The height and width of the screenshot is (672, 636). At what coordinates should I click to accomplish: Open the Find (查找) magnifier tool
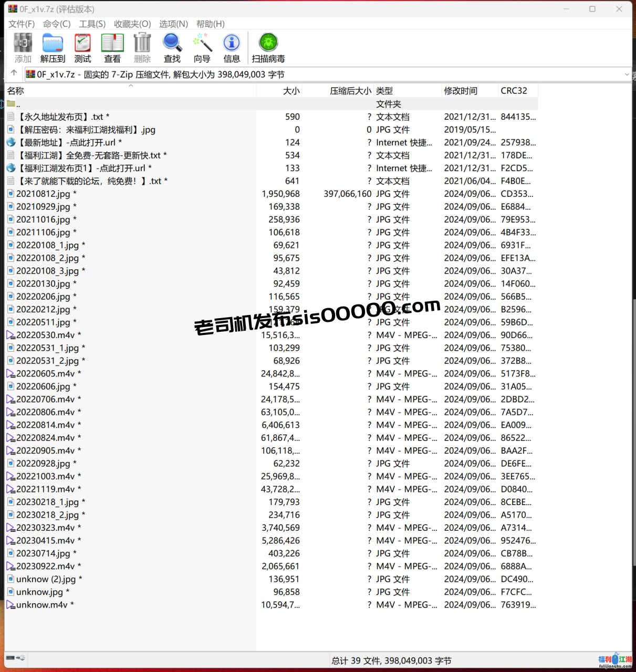tap(172, 47)
